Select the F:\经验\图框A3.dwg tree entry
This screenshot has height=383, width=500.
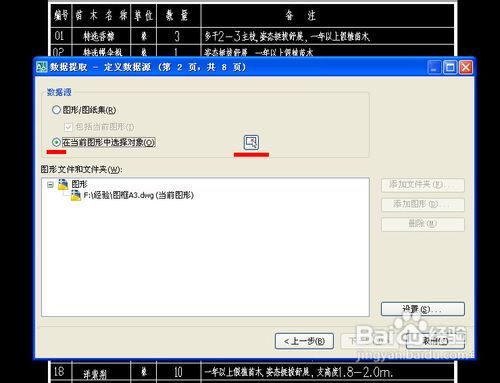click(138, 195)
